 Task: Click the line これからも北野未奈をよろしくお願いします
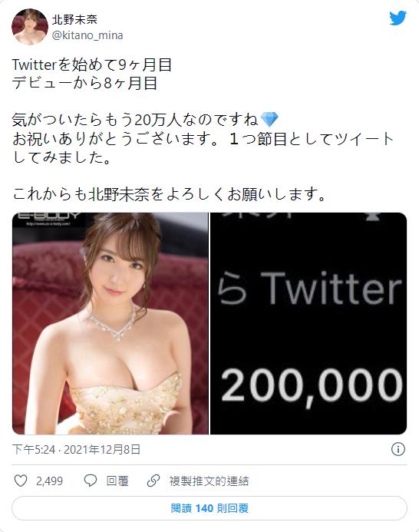(170, 194)
